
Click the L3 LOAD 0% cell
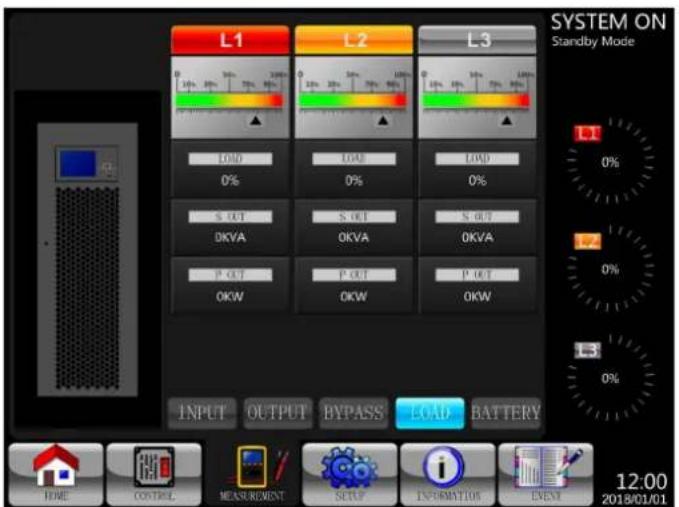[x=477, y=169]
